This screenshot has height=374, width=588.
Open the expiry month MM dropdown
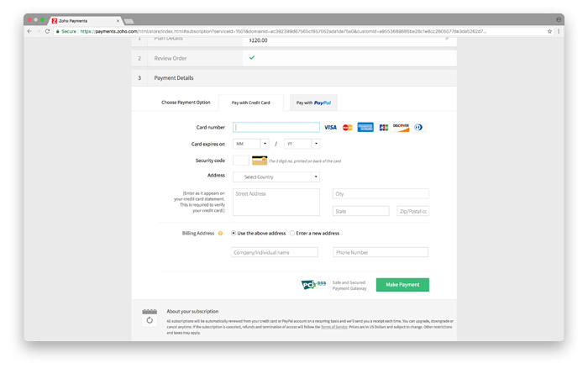pos(250,144)
